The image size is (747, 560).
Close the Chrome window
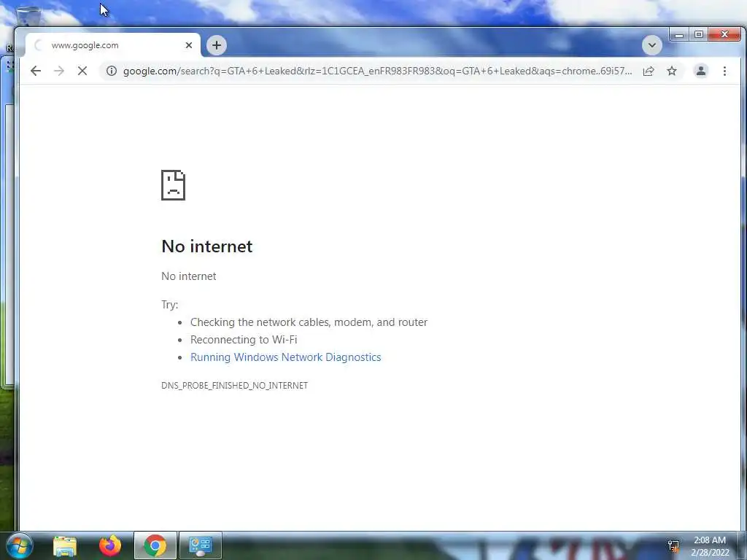724,35
